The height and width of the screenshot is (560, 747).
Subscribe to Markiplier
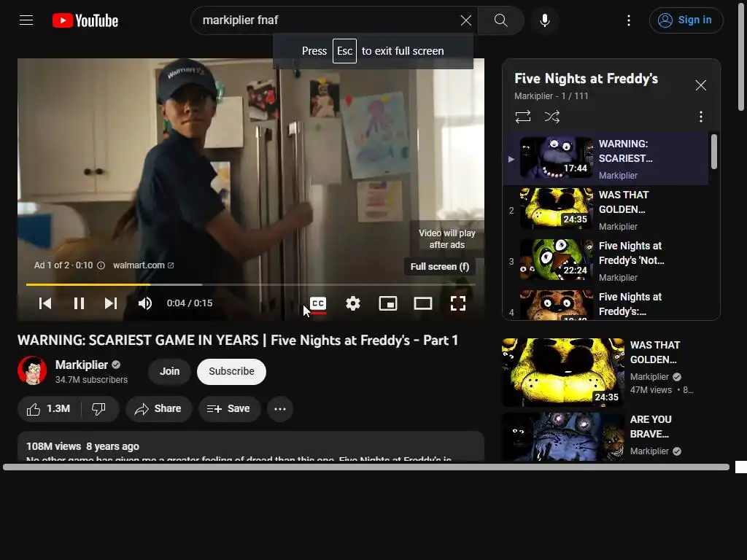click(231, 371)
